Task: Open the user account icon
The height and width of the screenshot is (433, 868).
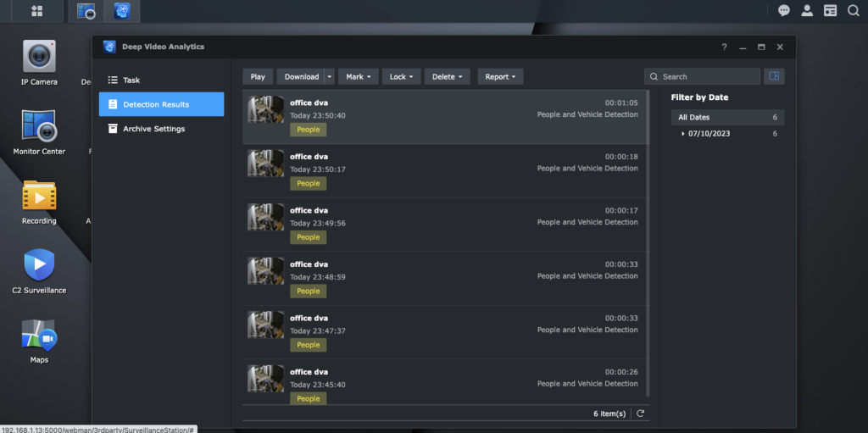Action: (x=807, y=11)
